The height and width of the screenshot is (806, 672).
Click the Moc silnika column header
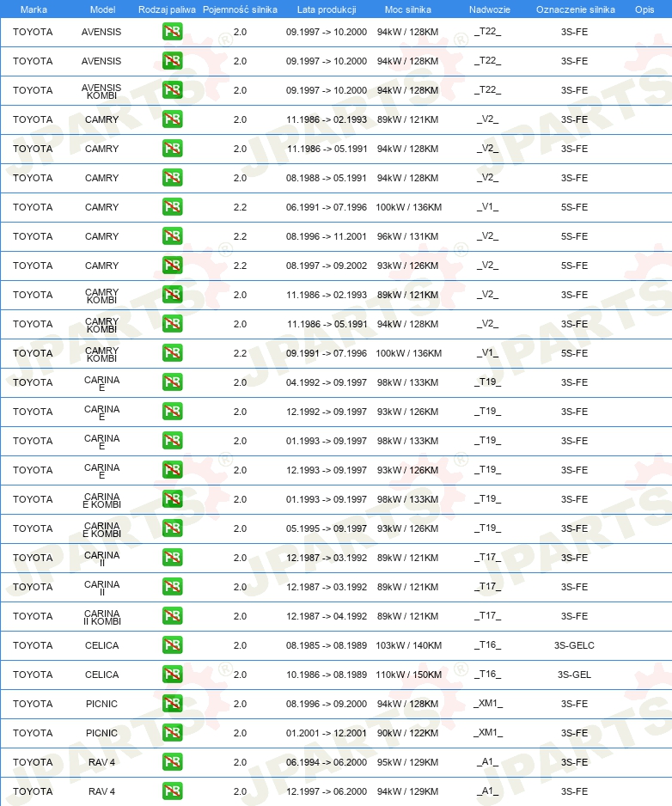click(407, 9)
